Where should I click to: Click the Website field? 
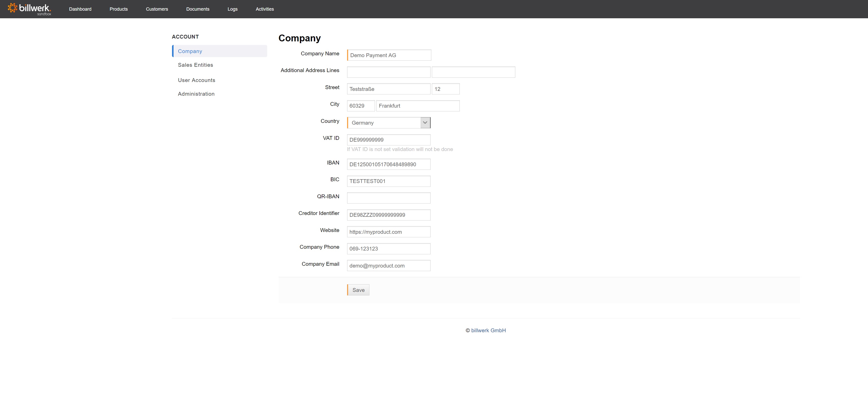[x=389, y=232]
